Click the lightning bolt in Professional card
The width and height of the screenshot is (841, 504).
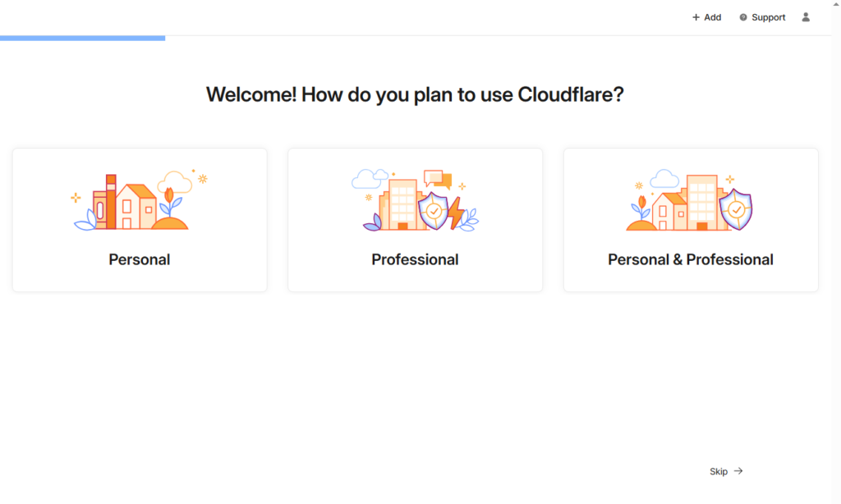click(x=456, y=213)
